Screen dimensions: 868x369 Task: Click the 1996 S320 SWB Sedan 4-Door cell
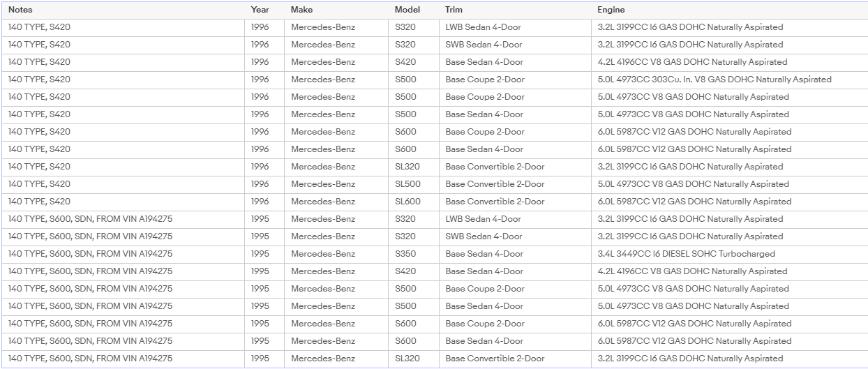tap(515, 45)
